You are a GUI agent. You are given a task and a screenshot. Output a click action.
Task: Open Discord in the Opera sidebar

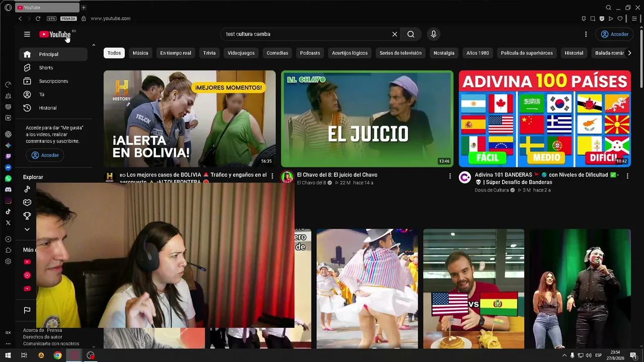point(8,190)
